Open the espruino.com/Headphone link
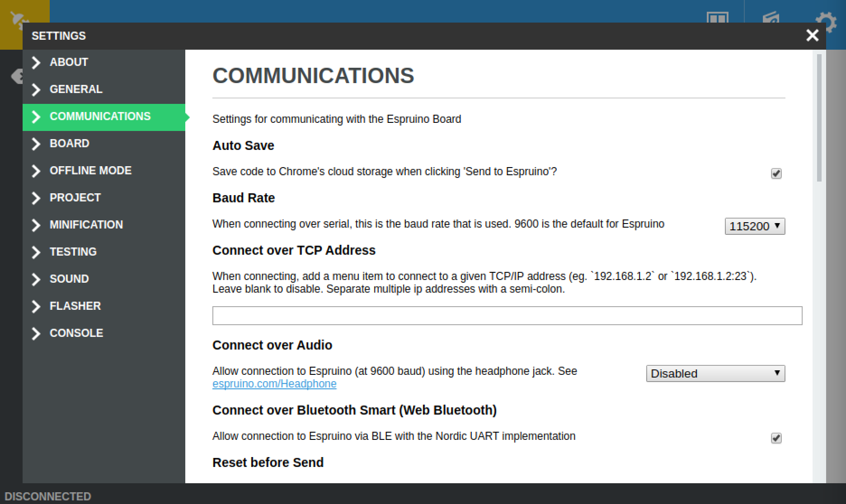The height and width of the screenshot is (504, 846). [274, 384]
